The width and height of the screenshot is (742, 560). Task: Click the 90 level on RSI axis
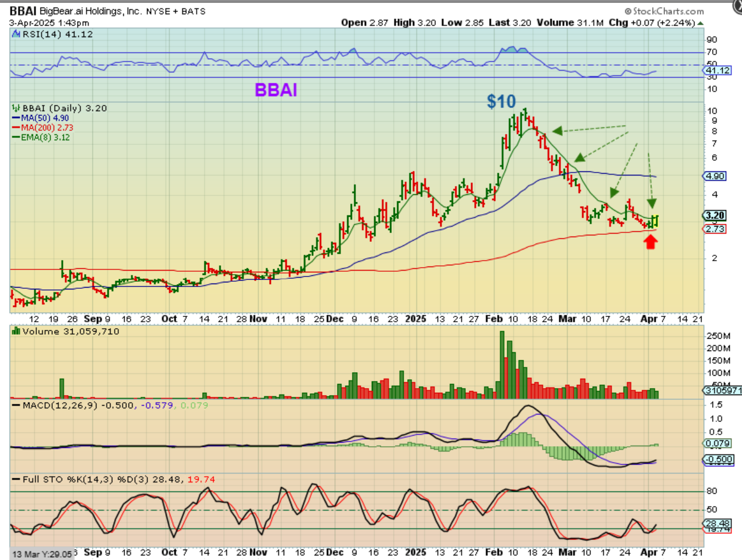click(x=712, y=40)
